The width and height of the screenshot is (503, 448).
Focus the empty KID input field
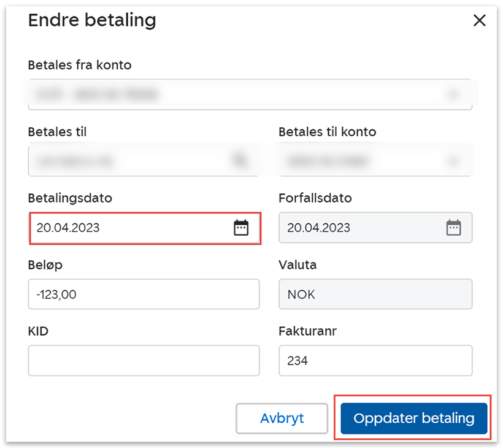pyautogui.click(x=144, y=360)
